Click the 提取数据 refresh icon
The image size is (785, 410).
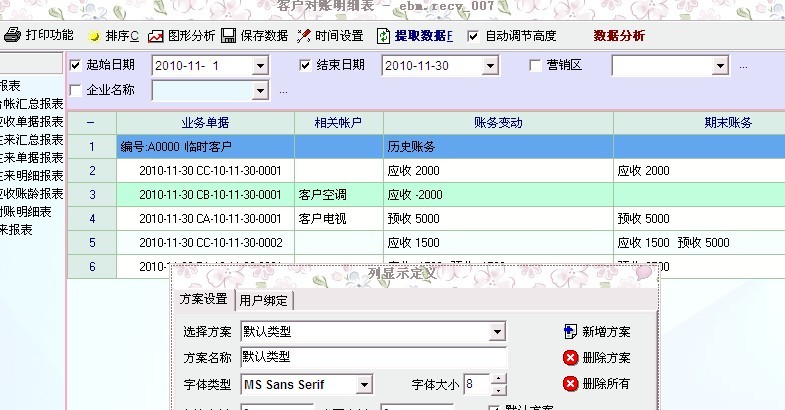pyautogui.click(x=383, y=36)
